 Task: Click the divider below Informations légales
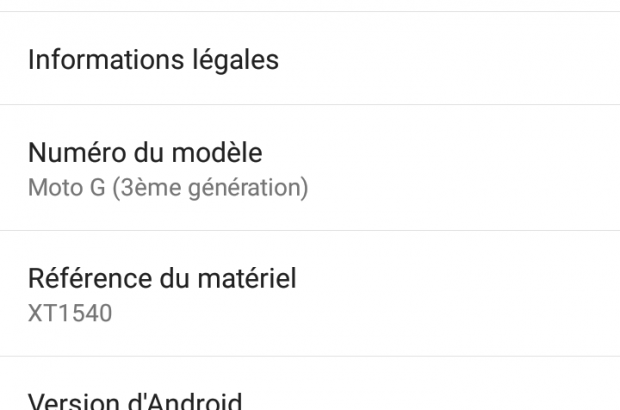pos(310,105)
